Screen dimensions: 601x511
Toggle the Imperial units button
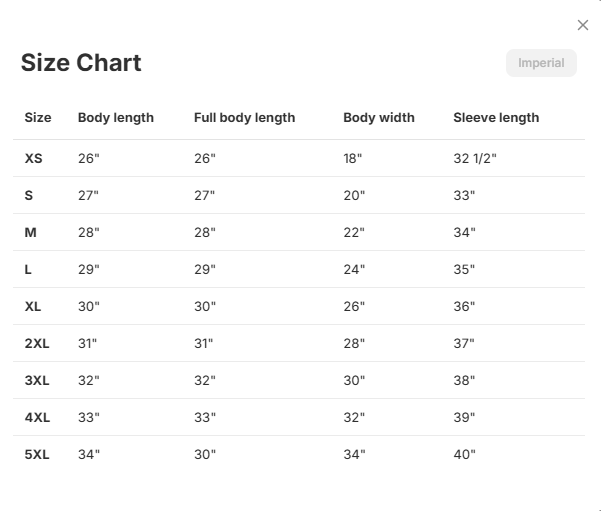pos(541,63)
